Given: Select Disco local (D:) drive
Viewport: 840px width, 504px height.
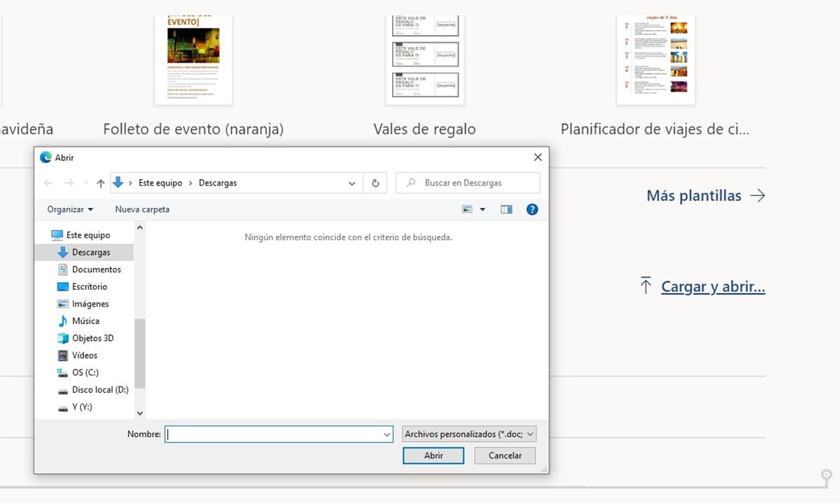Looking at the screenshot, I should 93,389.
